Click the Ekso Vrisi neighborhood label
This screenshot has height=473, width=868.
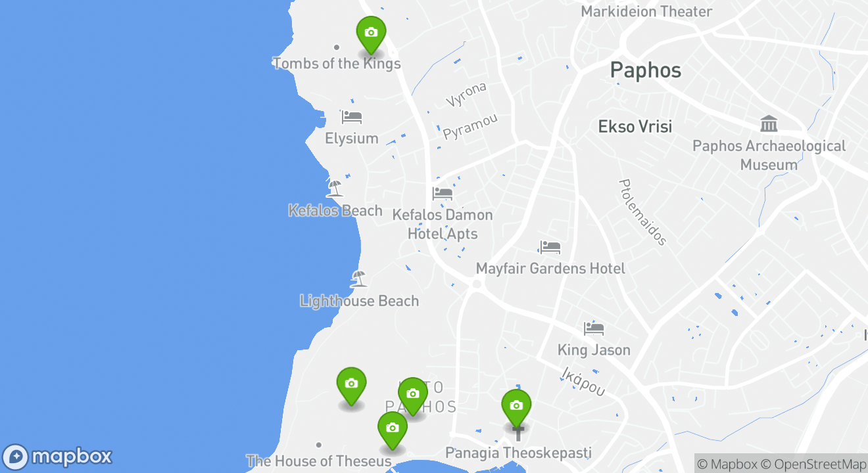point(635,127)
